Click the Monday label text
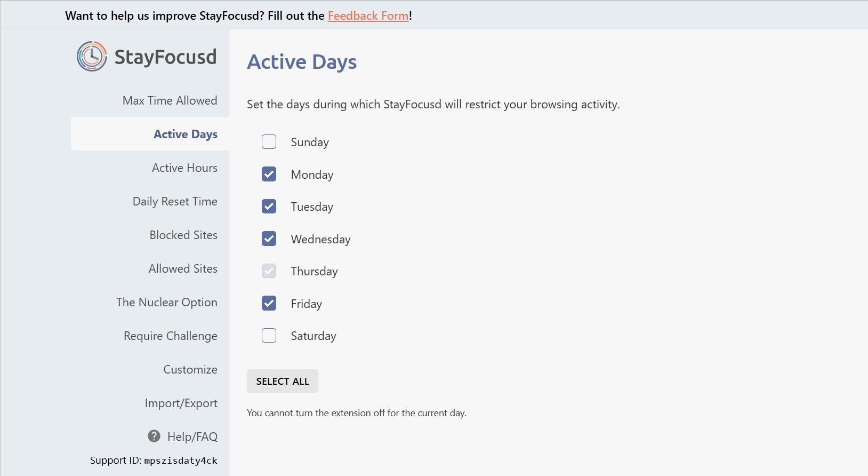The width and height of the screenshot is (868, 476). click(x=312, y=174)
